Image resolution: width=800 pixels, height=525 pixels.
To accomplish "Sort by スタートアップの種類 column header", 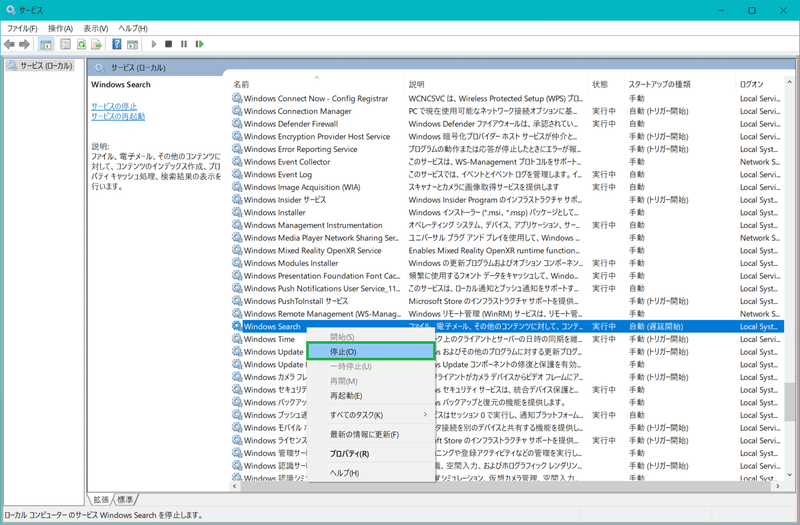I will (680, 84).
